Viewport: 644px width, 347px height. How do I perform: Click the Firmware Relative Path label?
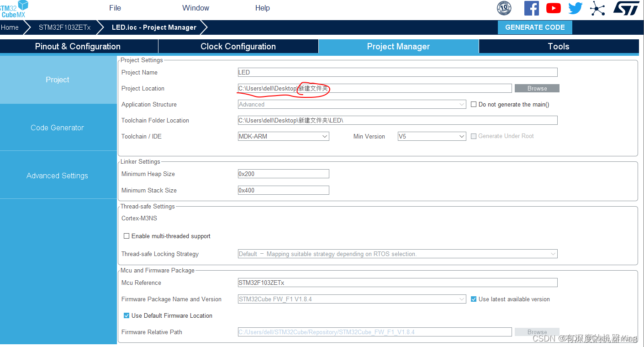click(x=152, y=332)
